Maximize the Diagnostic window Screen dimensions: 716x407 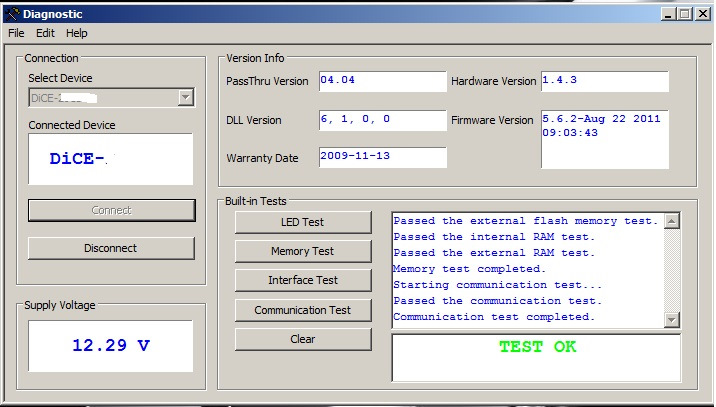684,14
